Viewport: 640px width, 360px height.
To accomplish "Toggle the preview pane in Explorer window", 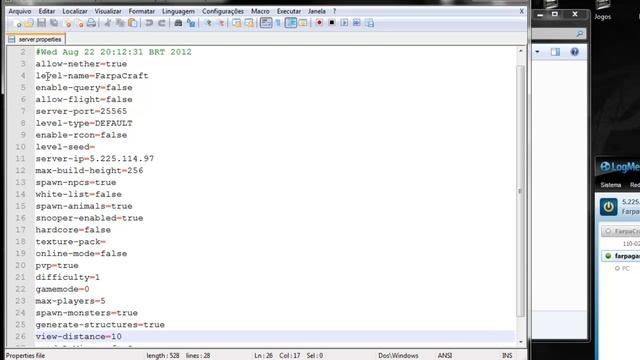I will 555,52.
